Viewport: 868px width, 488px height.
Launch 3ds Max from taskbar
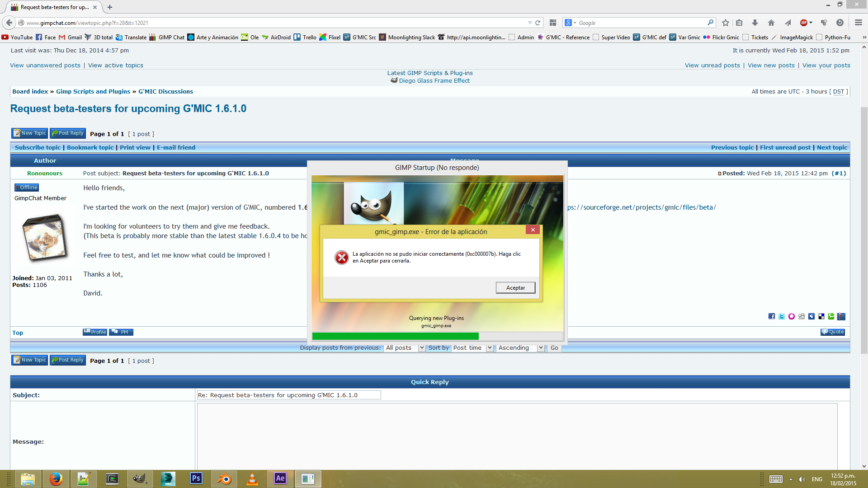point(168,479)
